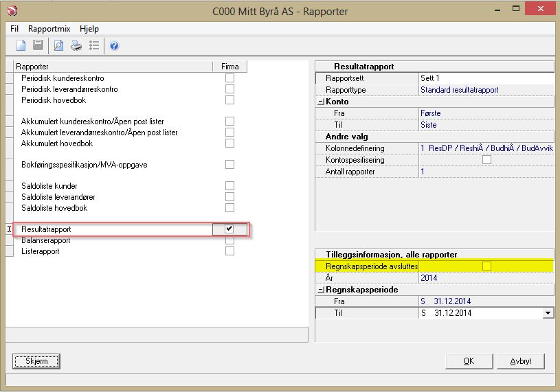Select the Saldoliste kunder row label
This screenshot has width=560, height=392.
[x=49, y=186]
